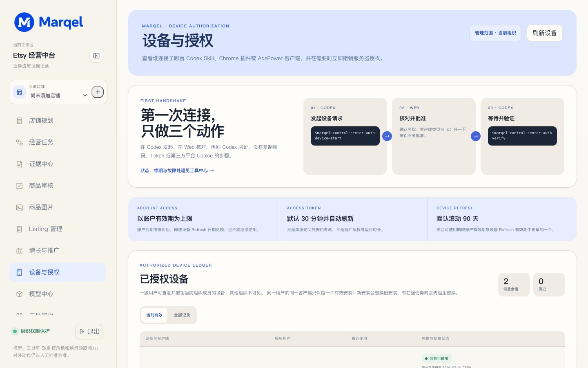Click the 发起设备请求 step heading
The width and height of the screenshot is (588, 368).
point(327,118)
